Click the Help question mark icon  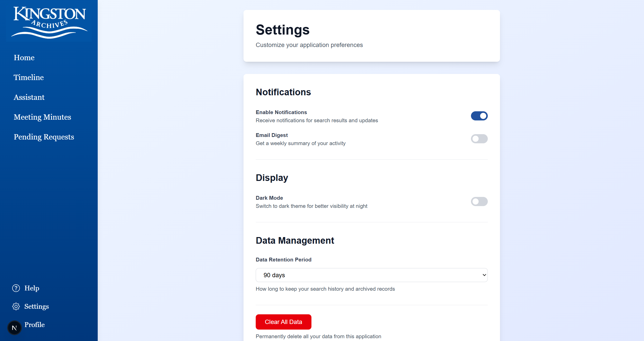16,288
